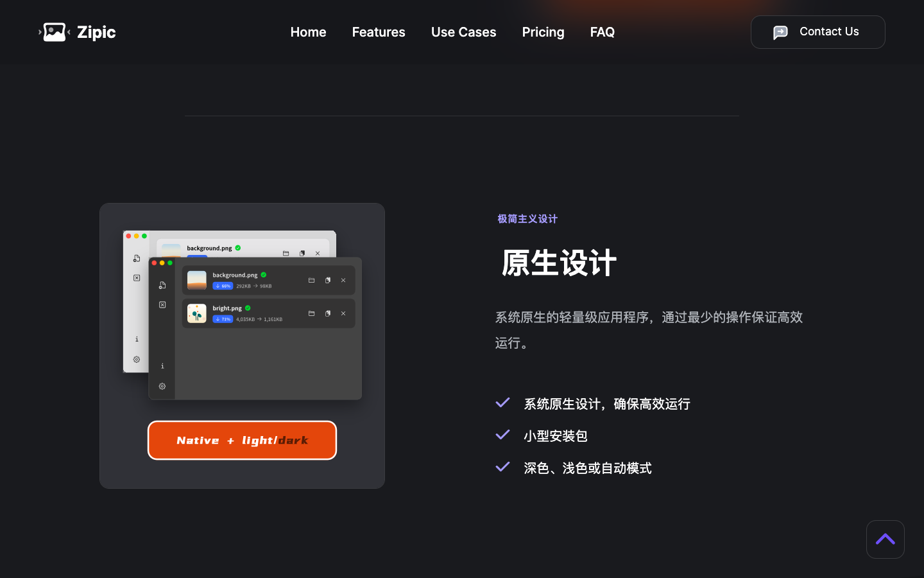Click the purple check beside 小型安装包
924x578 pixels.
click(x=502, y=435)
